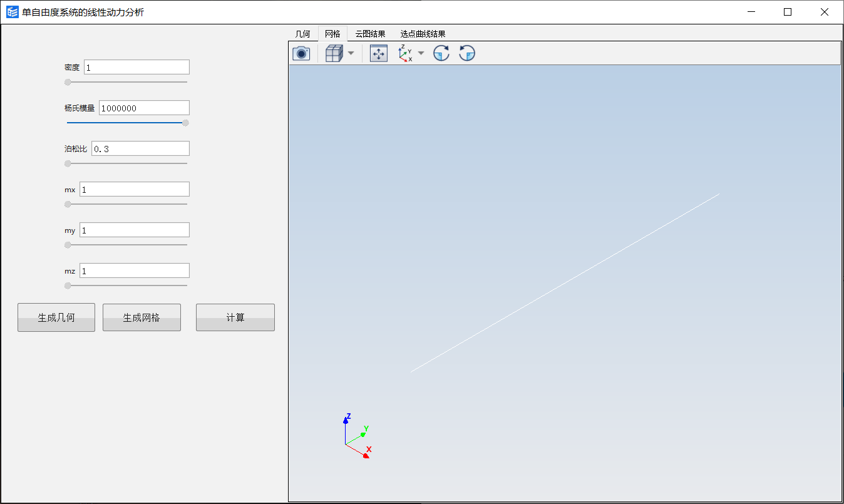Click the mz slider handle
The height and width of the screenshot is (504, 844).
coord(68,285)
